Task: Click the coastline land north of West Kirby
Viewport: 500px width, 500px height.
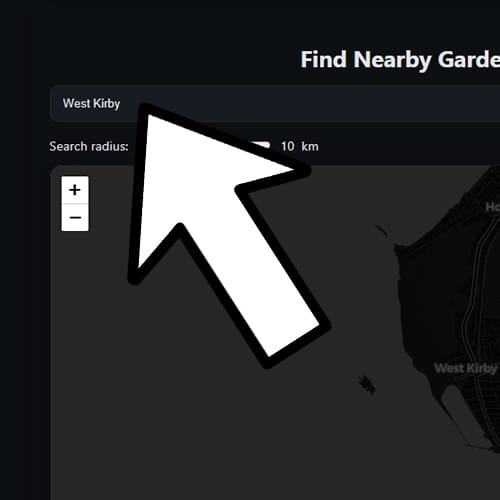Action: click(433, 283)
